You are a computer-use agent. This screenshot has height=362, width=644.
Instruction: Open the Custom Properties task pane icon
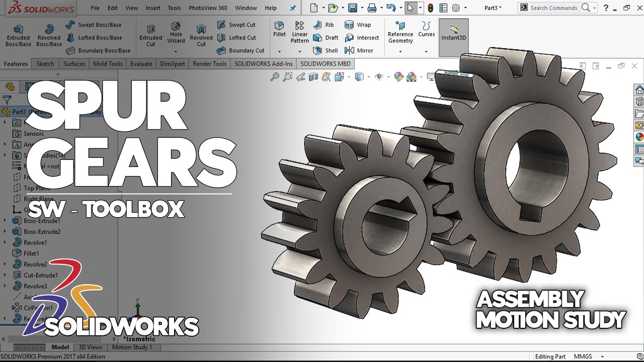click(x=639, y=149)
